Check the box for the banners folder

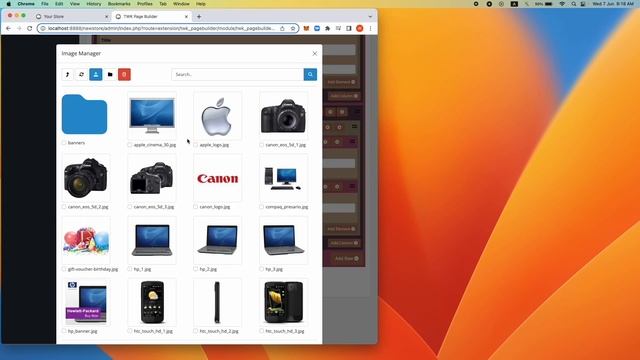click(x=64, y=143)
